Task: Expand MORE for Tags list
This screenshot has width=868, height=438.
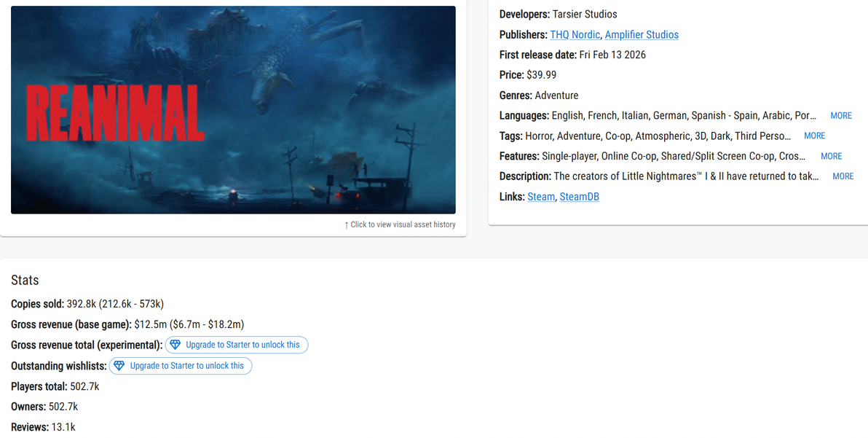Action: [814, 136]
